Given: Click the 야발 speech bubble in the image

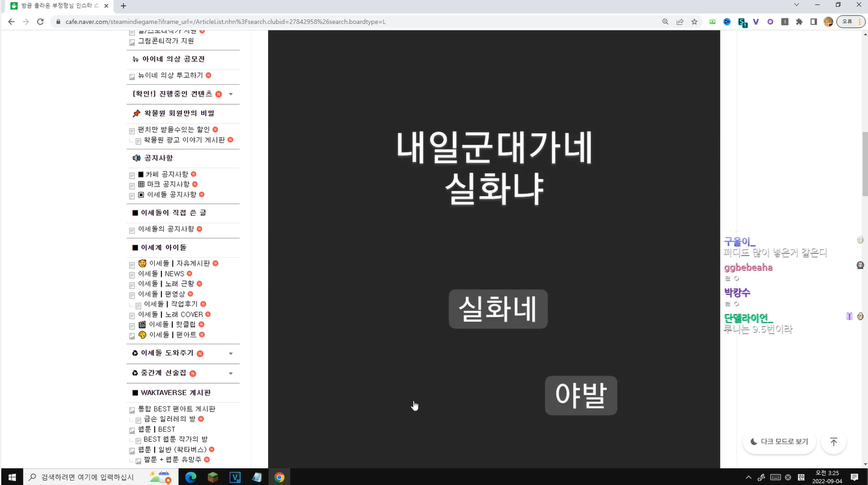Looking at the screenshot, I should pos(581,395).
